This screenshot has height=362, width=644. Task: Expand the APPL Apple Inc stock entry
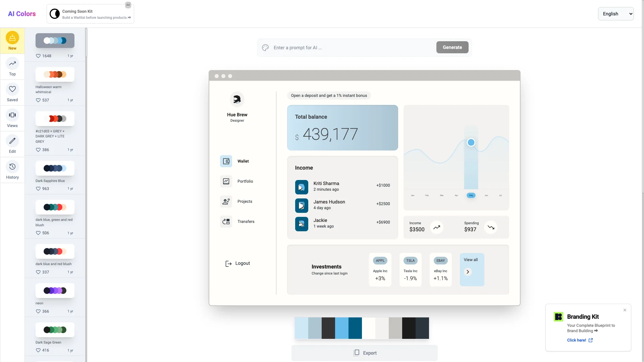(380, 269)
